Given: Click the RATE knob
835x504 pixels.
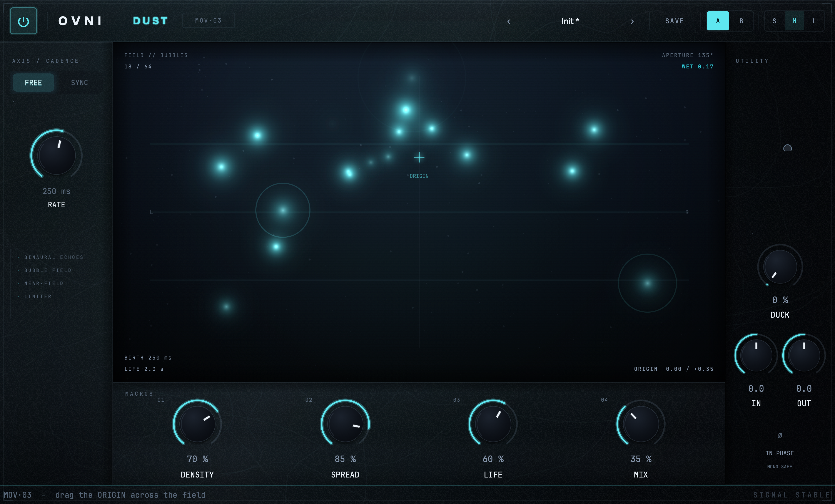Looking at the screenshot, I should [56, 155].
